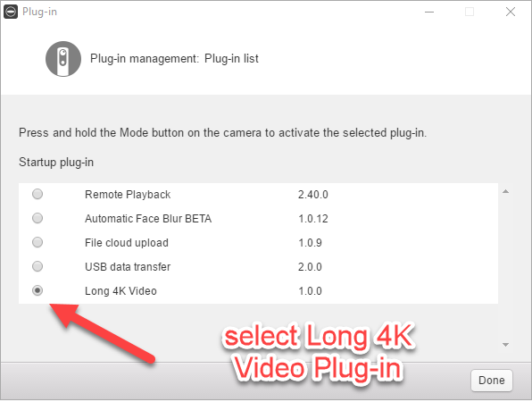The width and height of the screenshot is (532, 402).
Task: Click the Done button
Action: 492,381
